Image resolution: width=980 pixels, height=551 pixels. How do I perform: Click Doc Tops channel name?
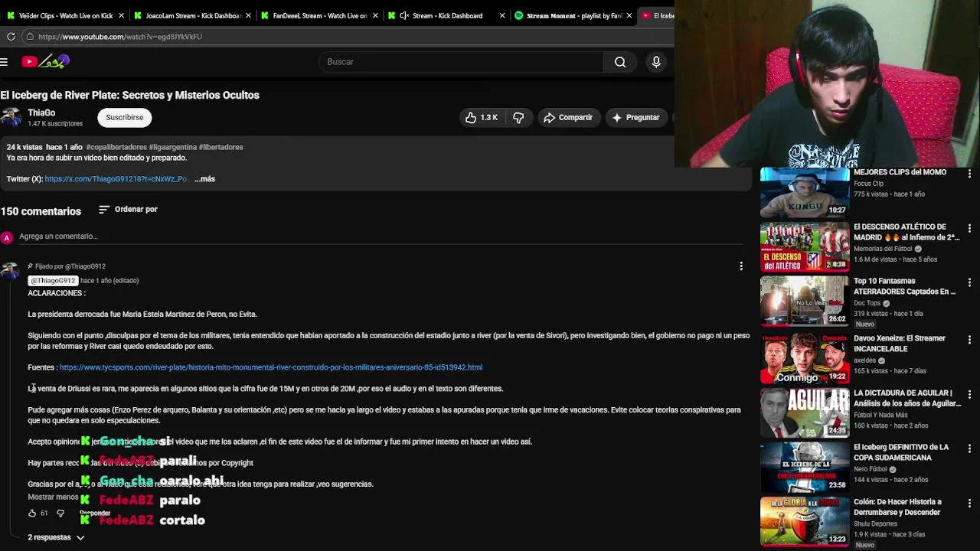click(867, 303)
